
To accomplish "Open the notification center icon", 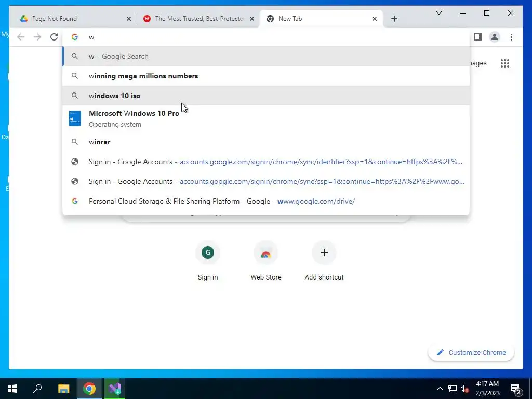I will pos(516,389).
